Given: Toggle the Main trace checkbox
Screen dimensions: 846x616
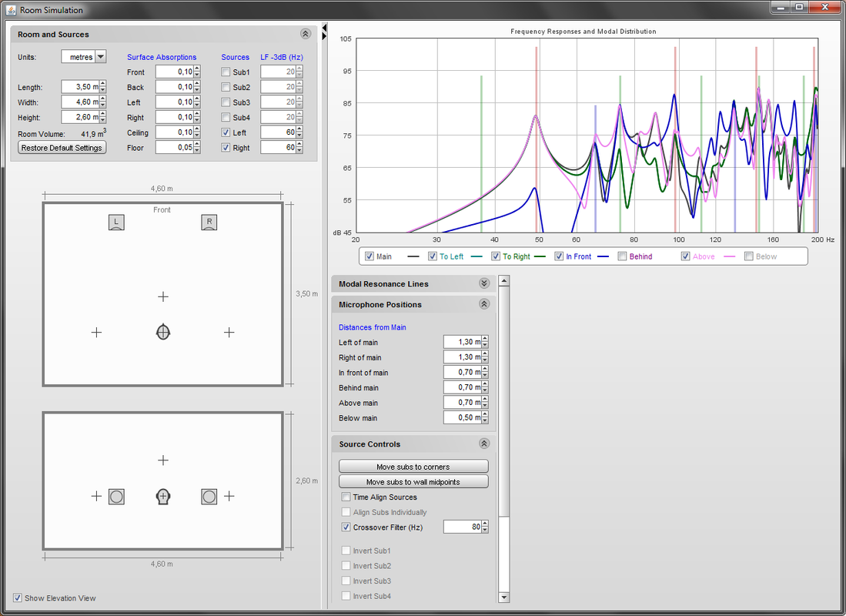Looking at the screenshot, I should 369,256.
